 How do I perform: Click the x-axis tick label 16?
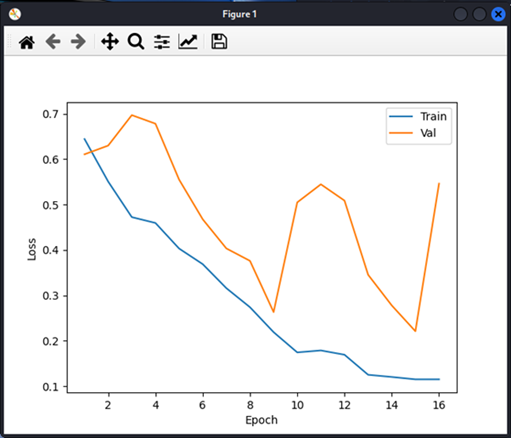pyautogui.click(x=439, y=405)
